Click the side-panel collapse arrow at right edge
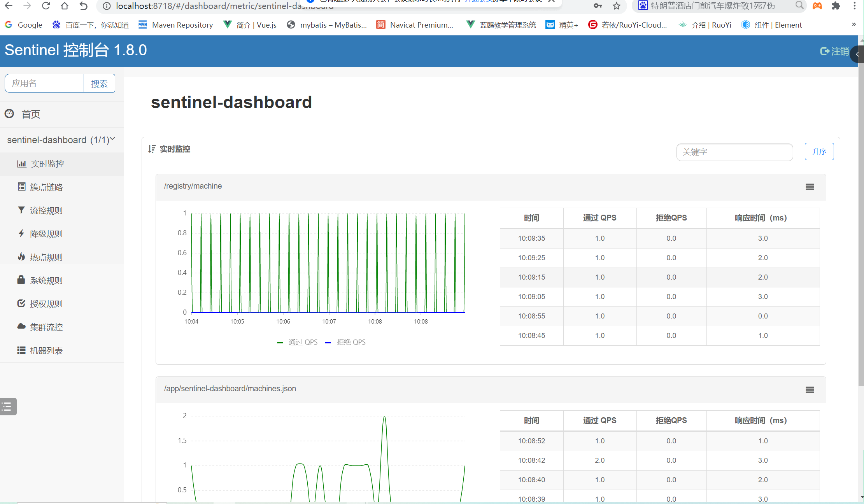 click(857, 54)
